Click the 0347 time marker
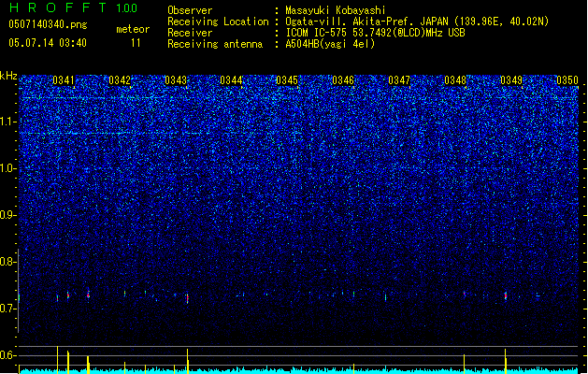The width and height of the screenshot is (588, 374). click(x=399, y=80)
